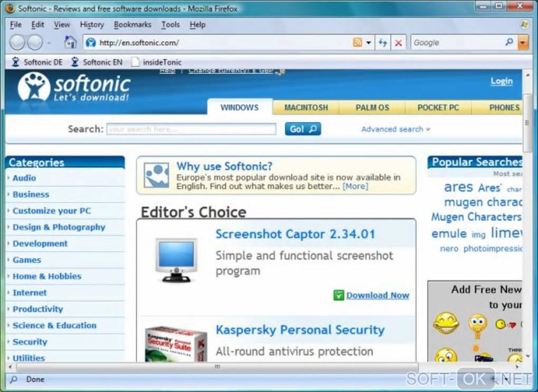
Task: Click in the URL address field
Action: pos(223,43)
